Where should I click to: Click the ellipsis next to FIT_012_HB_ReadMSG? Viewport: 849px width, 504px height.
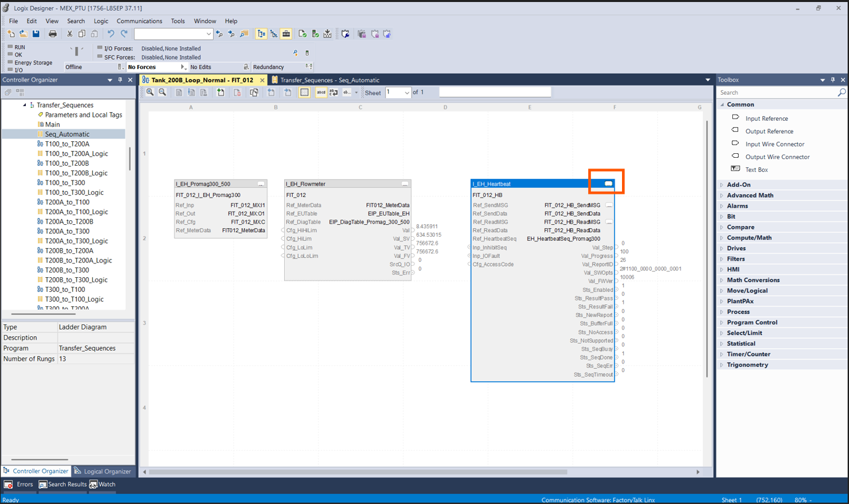click(x=609, y=222)
